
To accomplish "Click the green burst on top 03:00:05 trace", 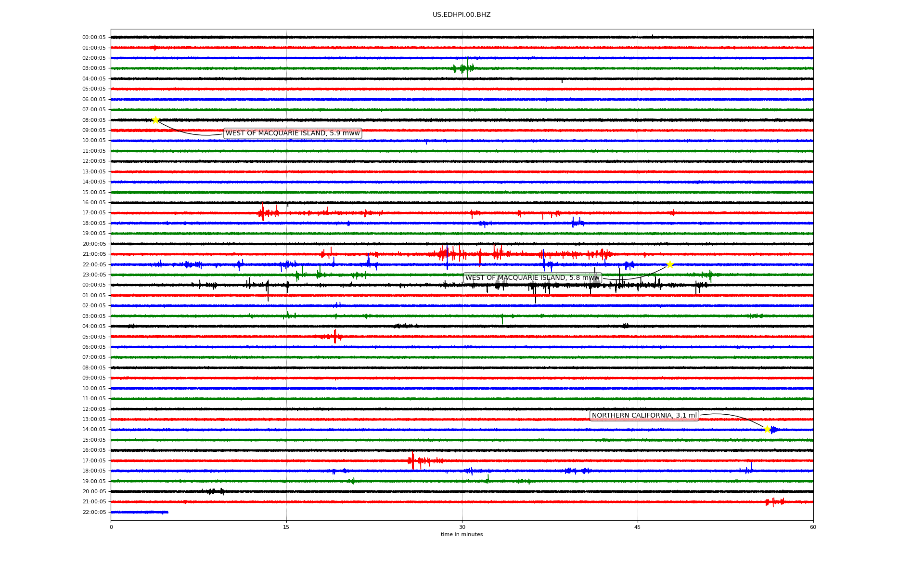I will (x=465, y=68).
